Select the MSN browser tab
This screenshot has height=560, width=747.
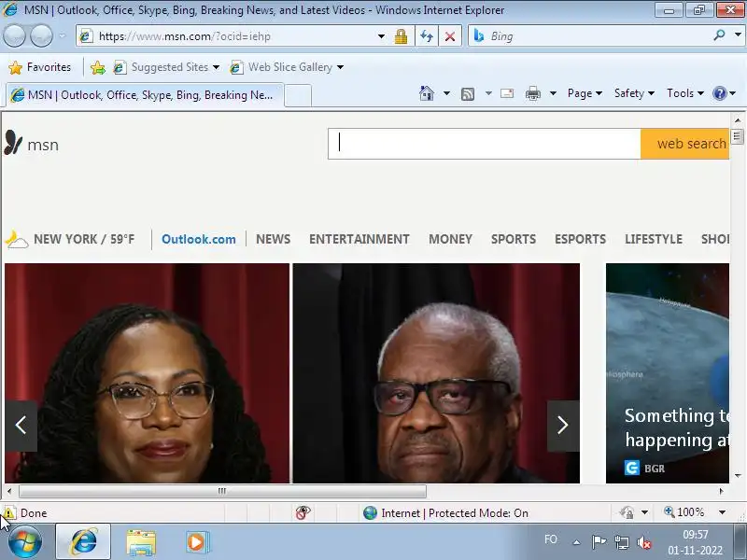coord(144,95)
